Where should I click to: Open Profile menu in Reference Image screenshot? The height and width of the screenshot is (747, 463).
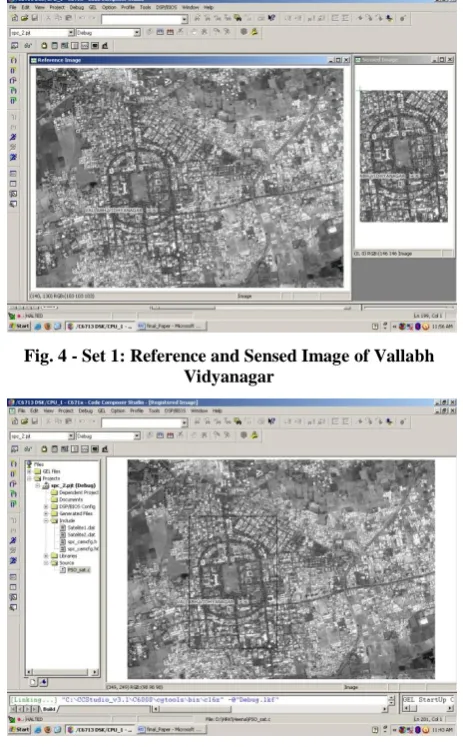pyautogui.click(x=128, y=7)
